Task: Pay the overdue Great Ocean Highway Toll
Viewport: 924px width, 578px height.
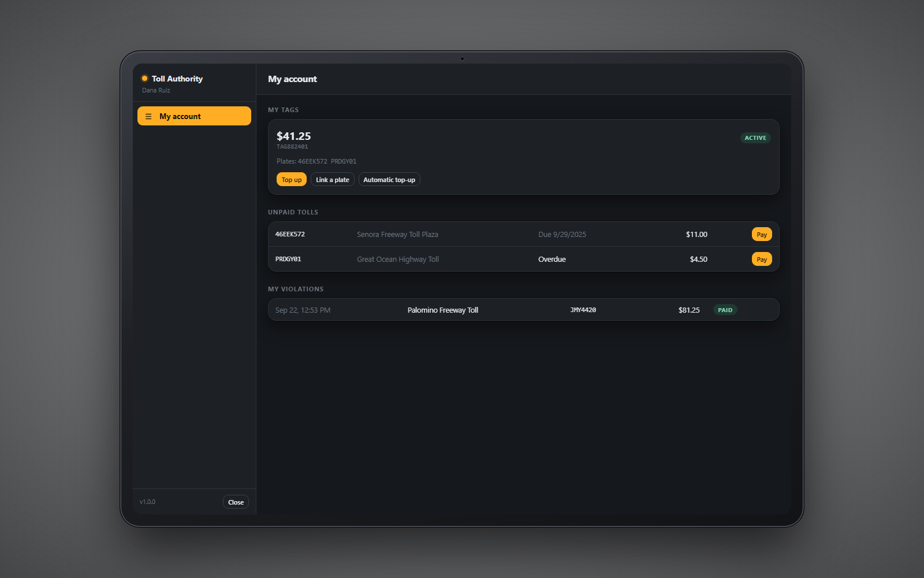Action: (762, 259)
